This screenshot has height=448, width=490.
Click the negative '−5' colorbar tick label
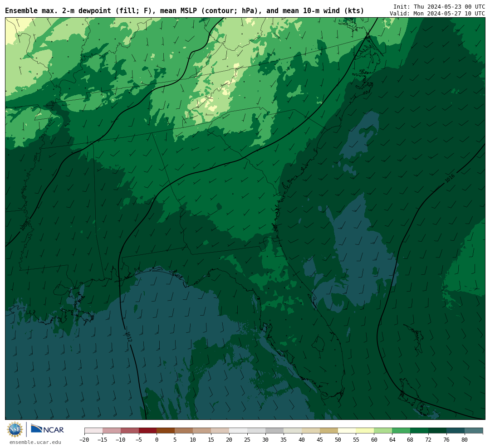tap(139, 440)
